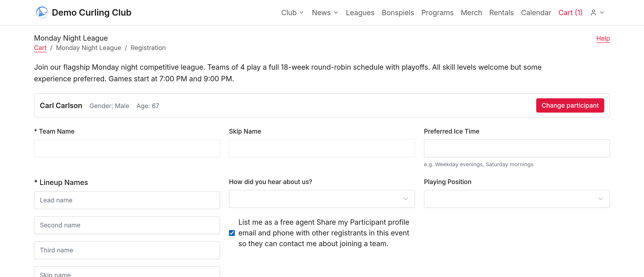Expand the News menu chevron
Viewport: 644px width, 277px height.
[336, 13]
